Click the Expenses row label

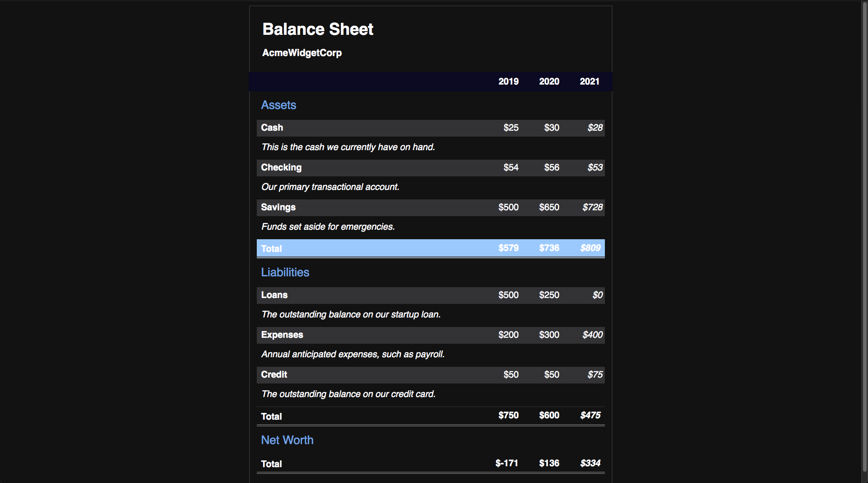point(282,335)
